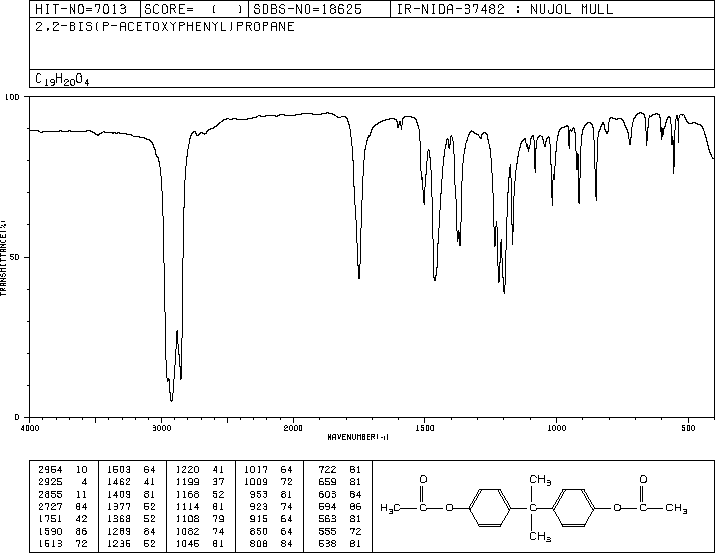Select peak table entry 2727
The image size is (715, 553).
click(50, 506)
